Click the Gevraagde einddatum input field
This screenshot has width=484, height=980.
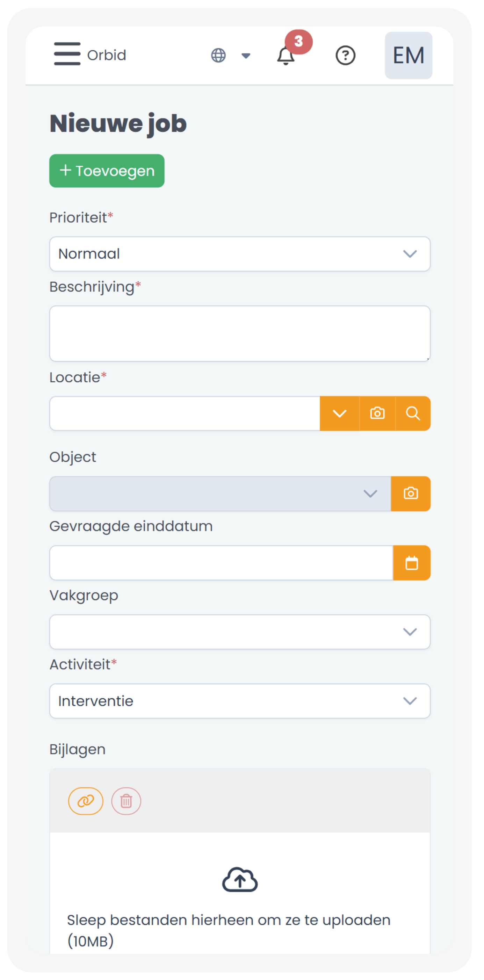tap(221, 563)
